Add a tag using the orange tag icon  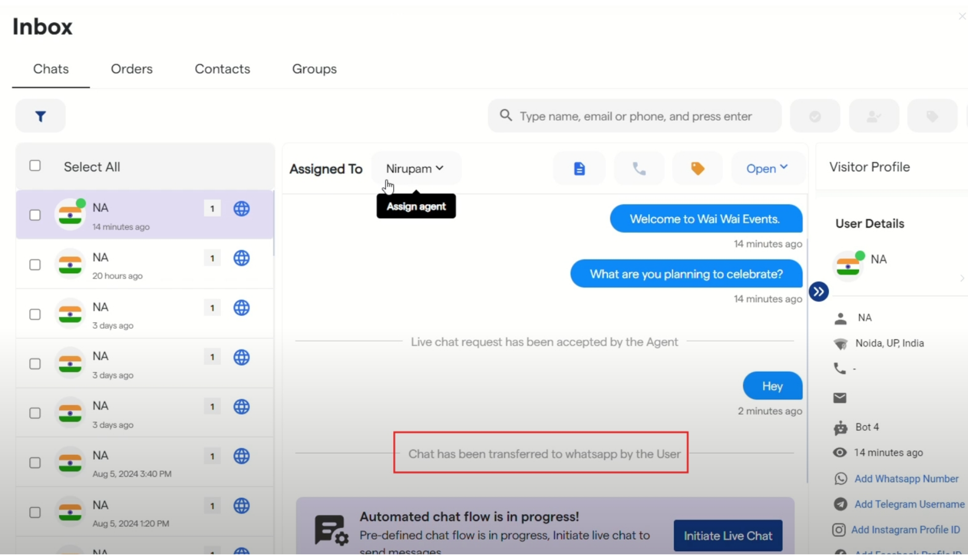pyautogui.click(x=697, y=168)
